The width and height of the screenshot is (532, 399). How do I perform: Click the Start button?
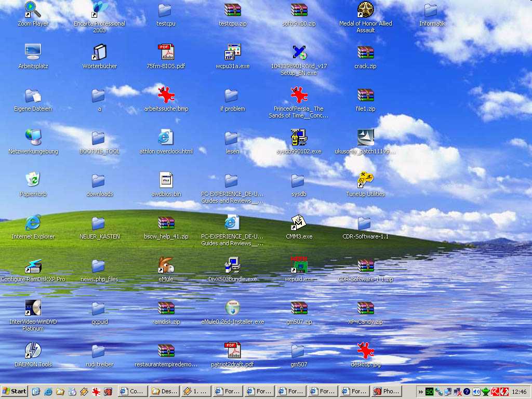(14, 391)
